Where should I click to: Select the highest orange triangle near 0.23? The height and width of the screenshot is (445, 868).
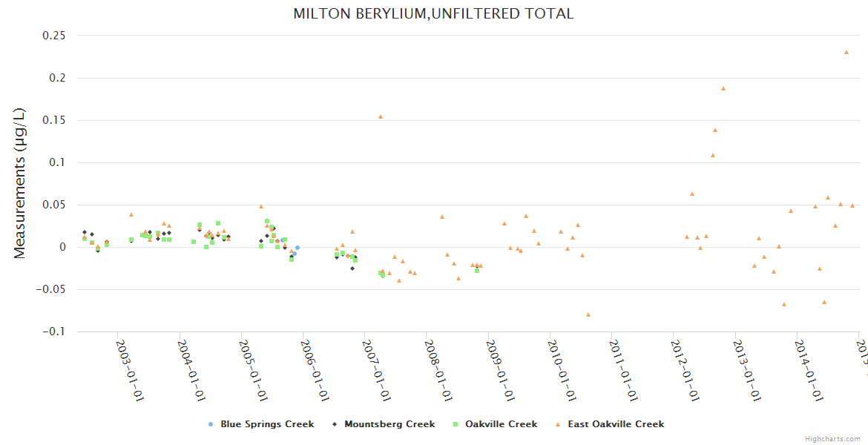click(846, 52)
